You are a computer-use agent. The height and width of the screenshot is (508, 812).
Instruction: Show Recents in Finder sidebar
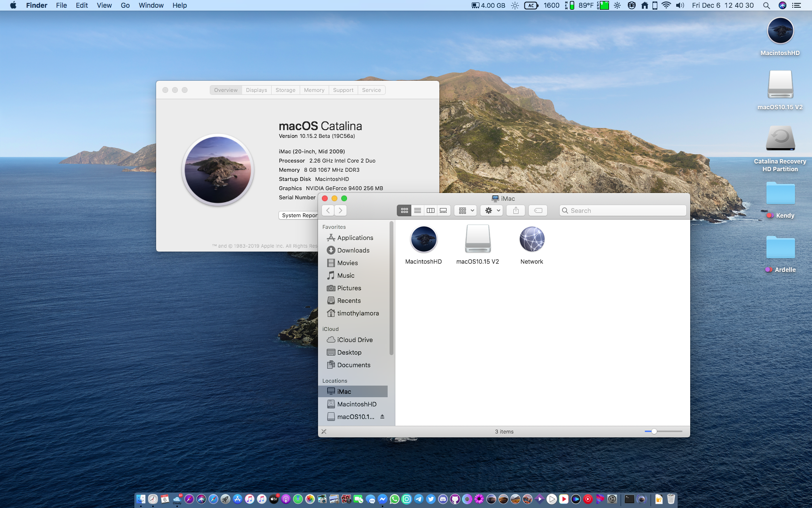click(344, 300)
